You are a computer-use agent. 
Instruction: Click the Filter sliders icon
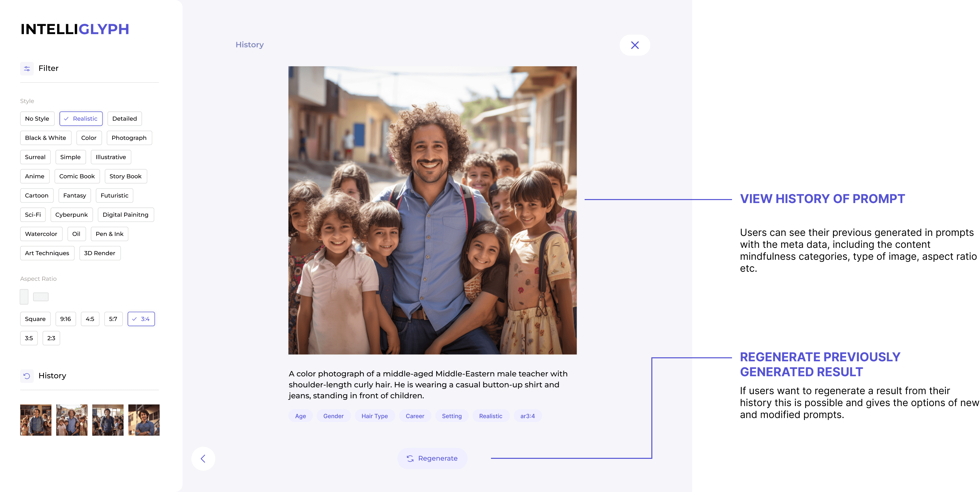tap(27, 68)
